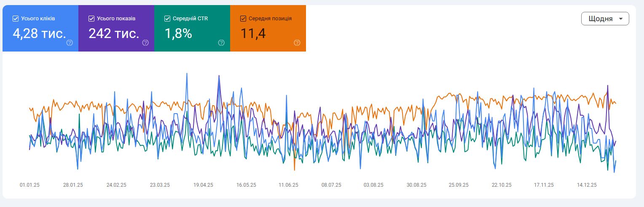Toggle the Середня позиція checkbox

(x=243, y=19)
